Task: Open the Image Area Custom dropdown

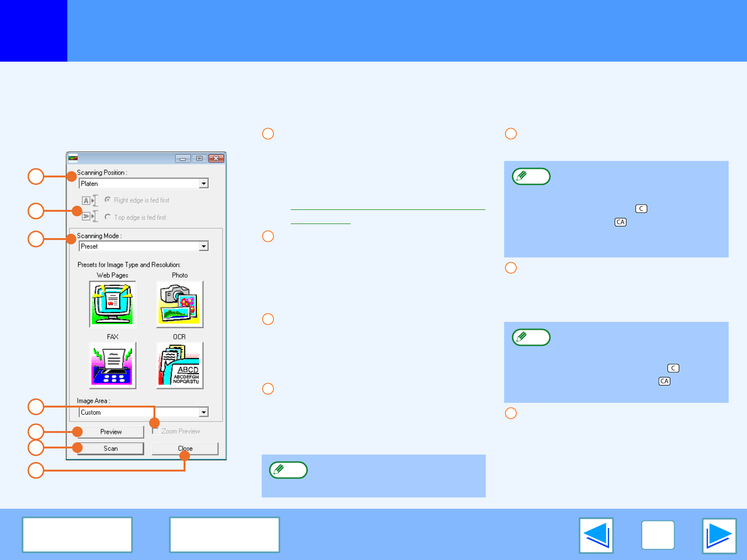Action: pyautogui.click(x=144, y=412)
